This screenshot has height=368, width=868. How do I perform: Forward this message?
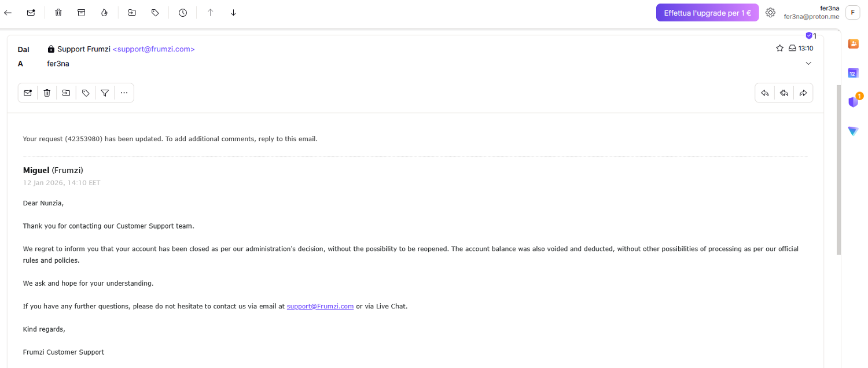[x=803, y=93]
